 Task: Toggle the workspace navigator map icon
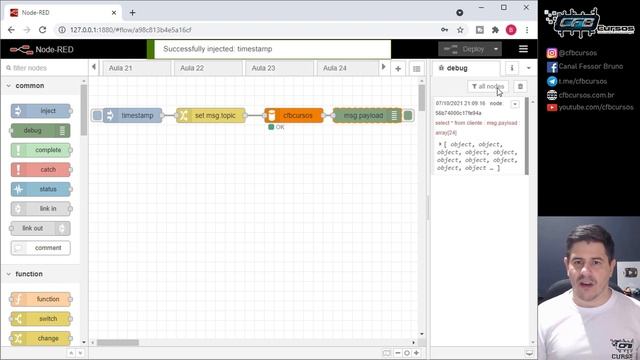pos(386,353)
